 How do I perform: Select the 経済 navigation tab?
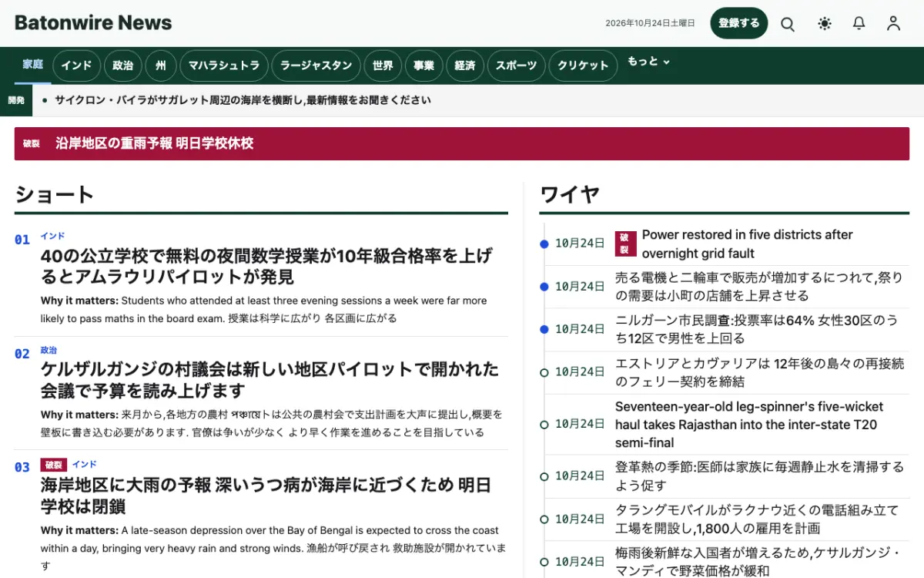pyautogui.click(x=465, y=66)
